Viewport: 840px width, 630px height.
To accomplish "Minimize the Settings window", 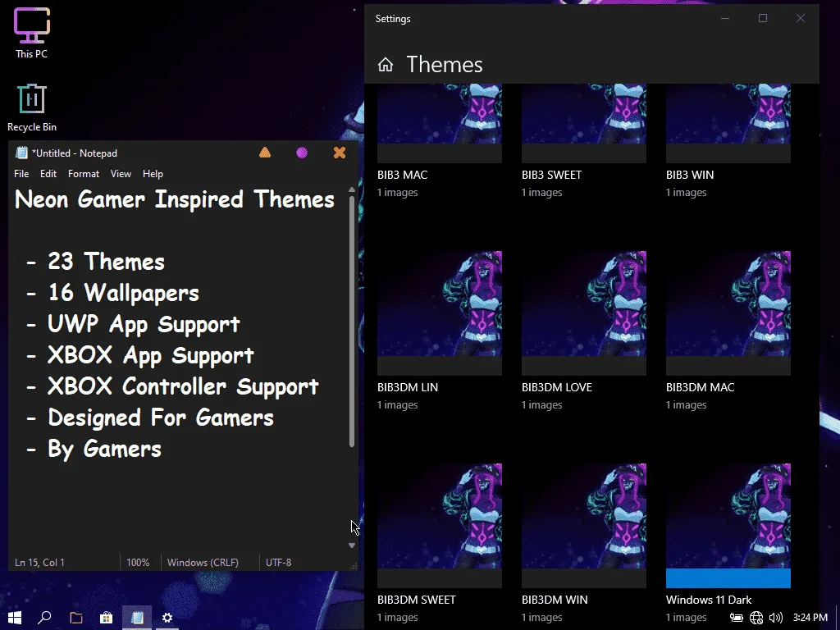I will pyautogui.click(x=725, y=18).
